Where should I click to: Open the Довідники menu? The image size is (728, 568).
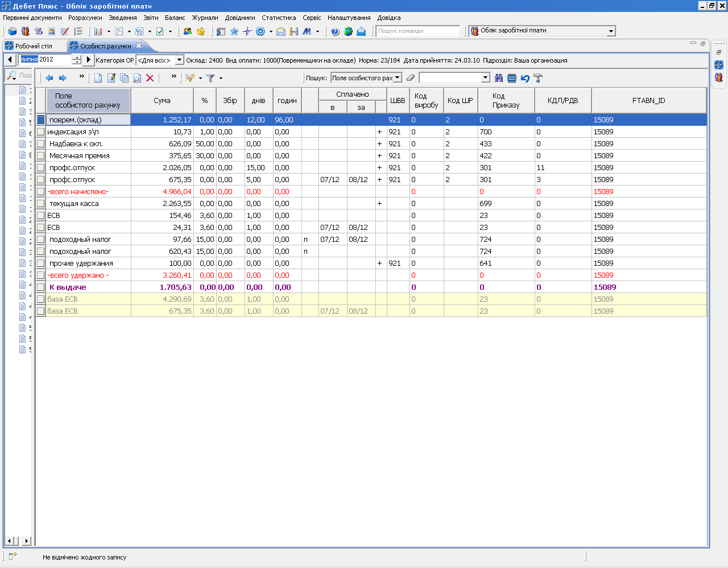pyautogui.click(x=240, y=18)
